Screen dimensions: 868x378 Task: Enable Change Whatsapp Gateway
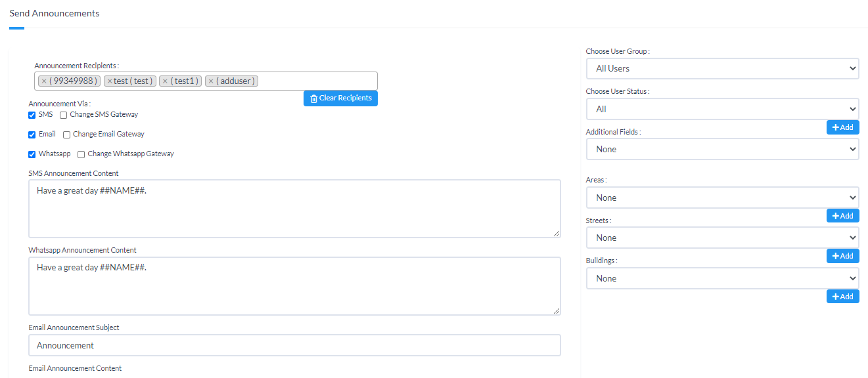(x=80, y=154)
